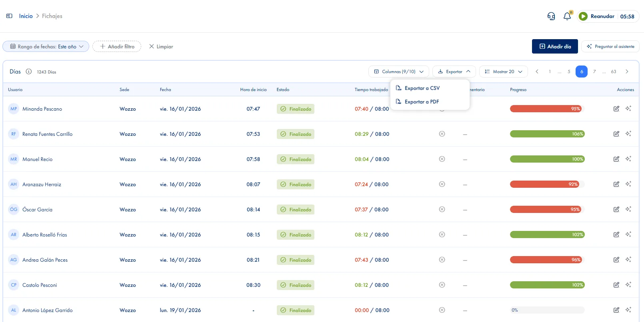This screenshot has height=322, width=644.
Task: Click the circled X icon in Óscar García's row
Action: point(442,209)
